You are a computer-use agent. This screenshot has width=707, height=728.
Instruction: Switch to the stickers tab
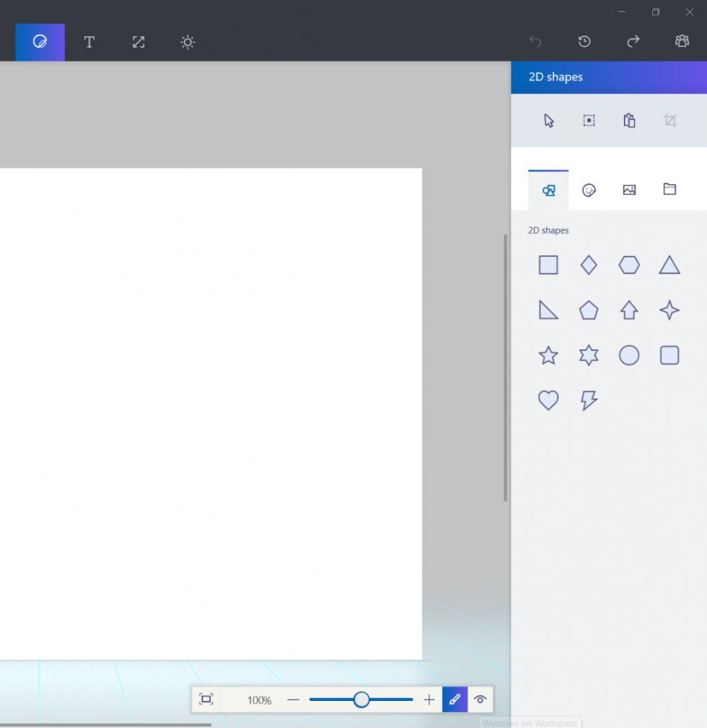pos(588,190)
